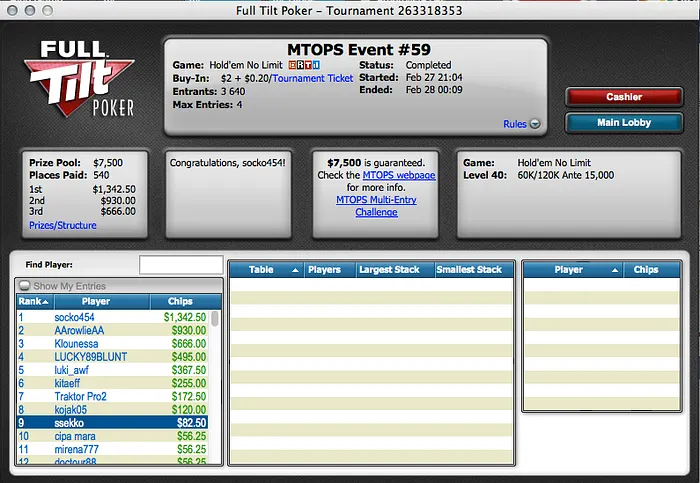Click the $82.50 prize in ssekko row
This screenshot has width=700, height=483.
(x=192, y=423)
